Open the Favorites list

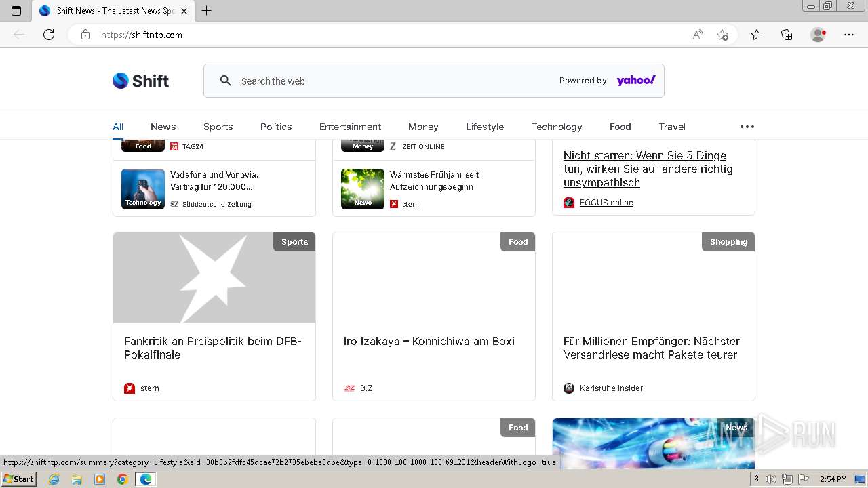tap(757, 35)
